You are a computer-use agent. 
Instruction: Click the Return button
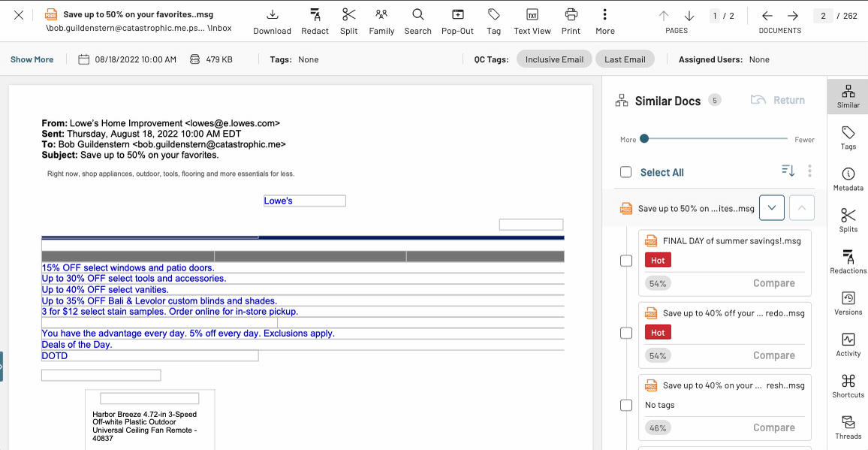[x=778, y=101]
